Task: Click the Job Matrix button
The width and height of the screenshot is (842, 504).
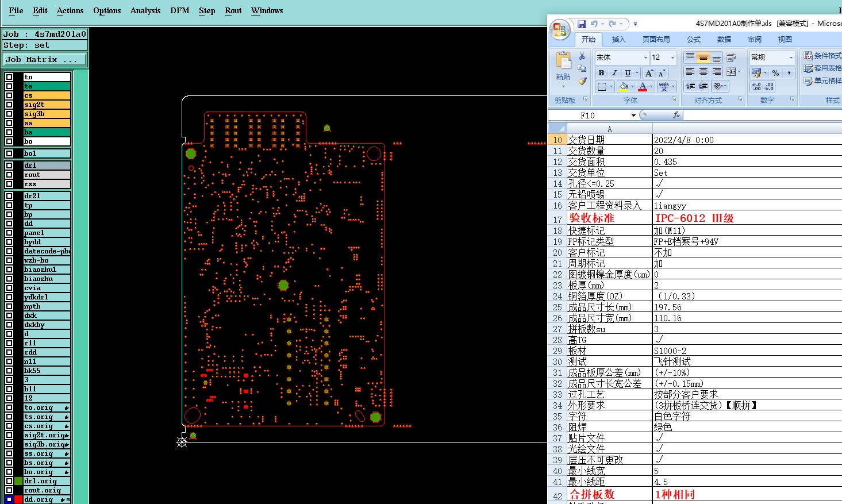Action: [x=45, y=59]
